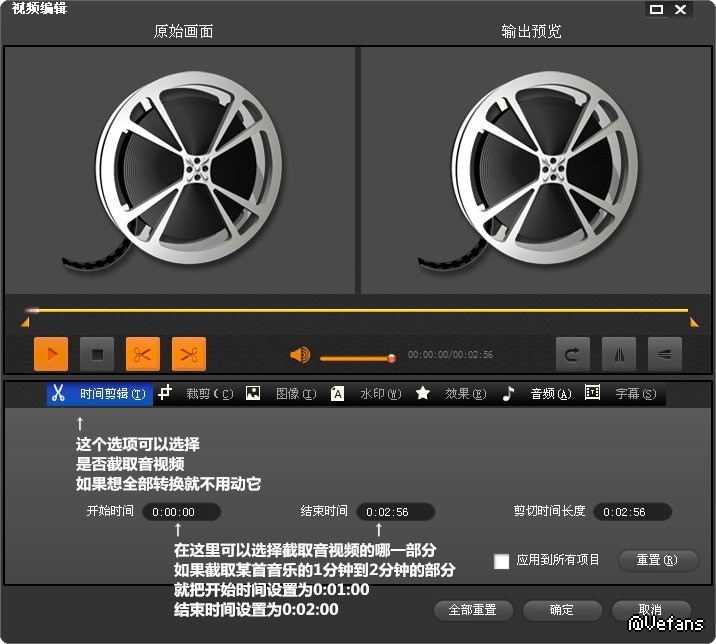716x644 pixels.
Task: Switch to the 字幕 subtitle tab
Action: 622,394
